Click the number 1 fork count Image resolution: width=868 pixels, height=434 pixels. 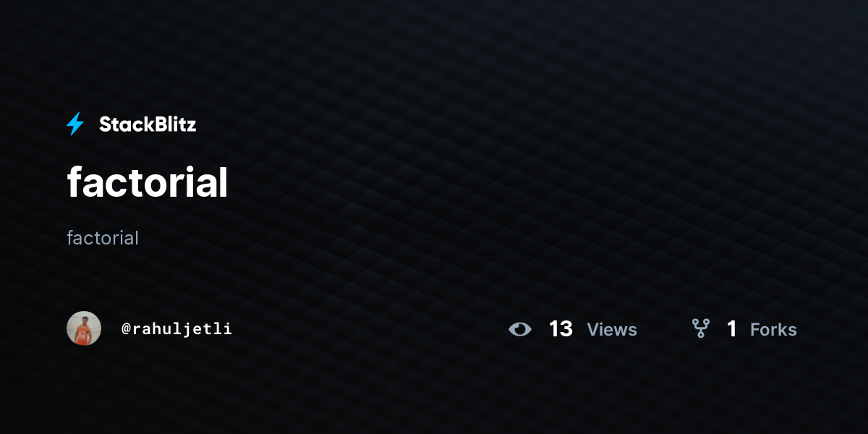tap(732, 329)
